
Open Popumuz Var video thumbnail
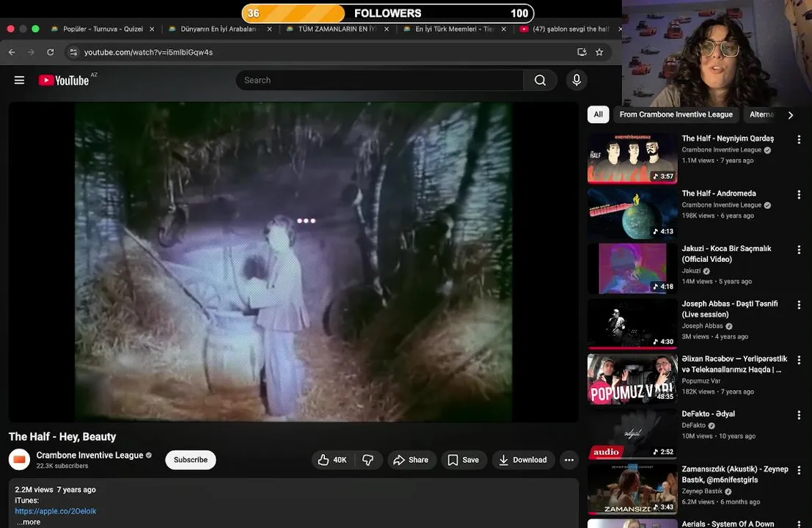coord(632,379)
